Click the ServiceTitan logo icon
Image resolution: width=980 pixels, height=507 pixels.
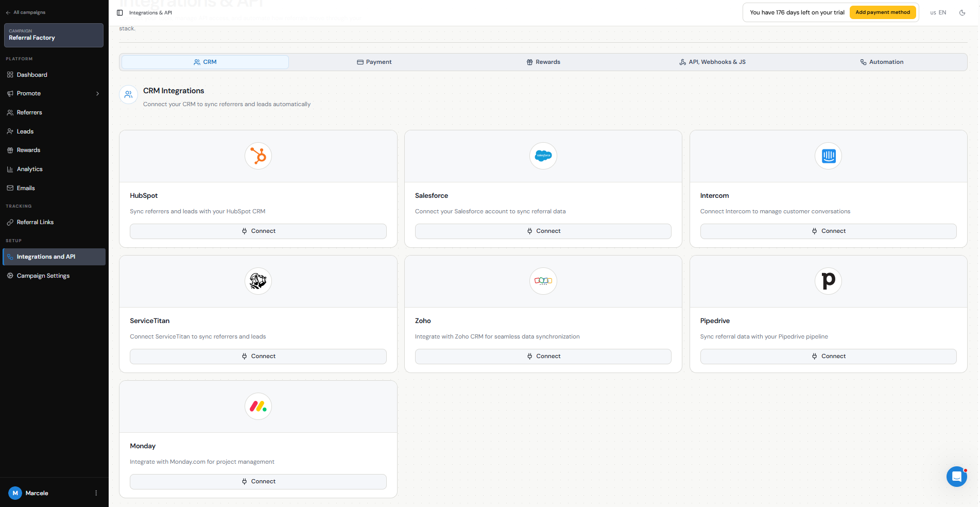click(x=258, y=281)
